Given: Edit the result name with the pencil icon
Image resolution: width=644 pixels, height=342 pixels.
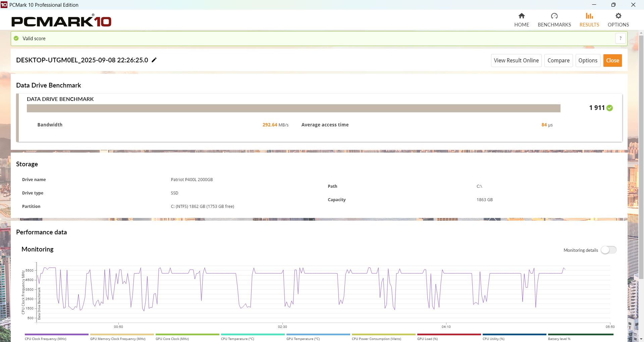Looking at the screenshot, I should 154,60.
